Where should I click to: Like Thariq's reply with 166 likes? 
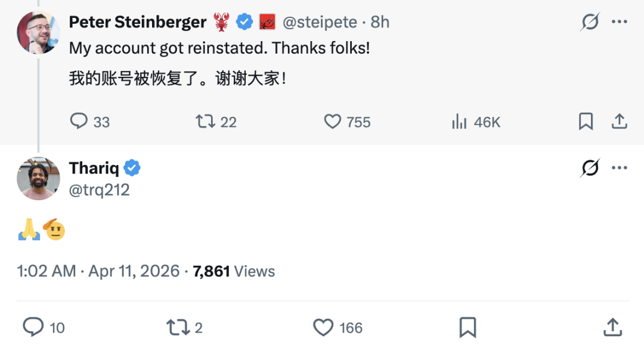pyautogui.click(x=323, y=327)
